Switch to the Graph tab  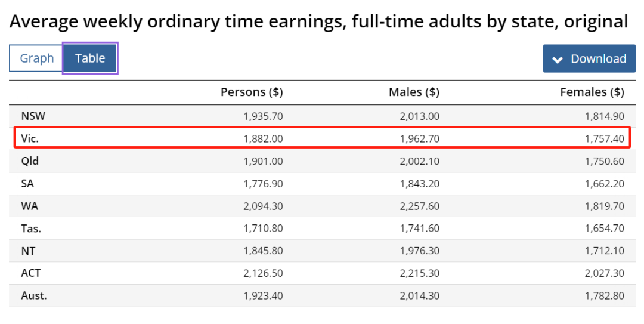(36, 58)
